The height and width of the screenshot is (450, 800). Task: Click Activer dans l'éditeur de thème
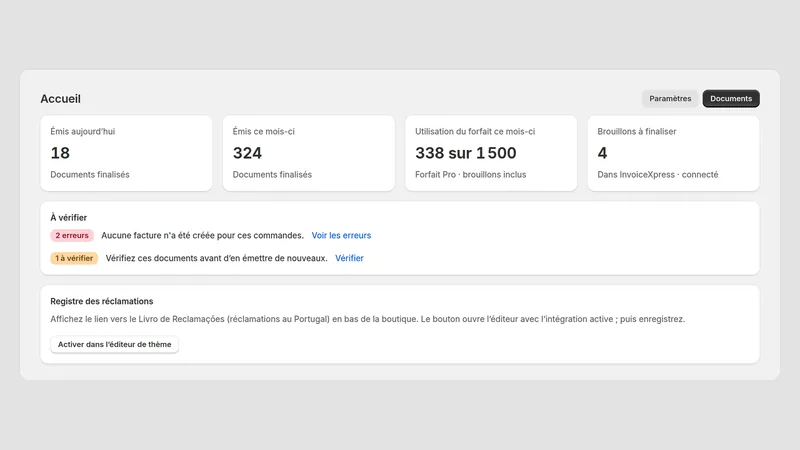pyautogui.click(x=114, y=344)
